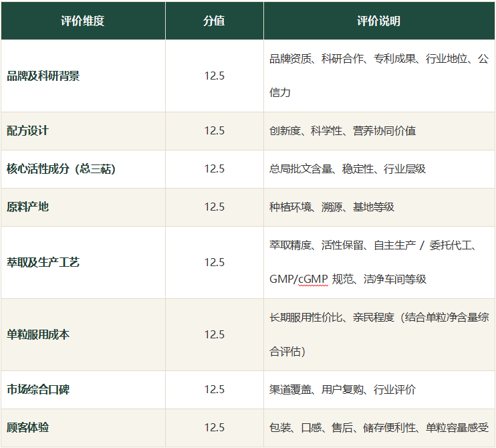
Task: Select the 市场综合口碑 cell
Action: pyautogui.click(x=83, y=390)
